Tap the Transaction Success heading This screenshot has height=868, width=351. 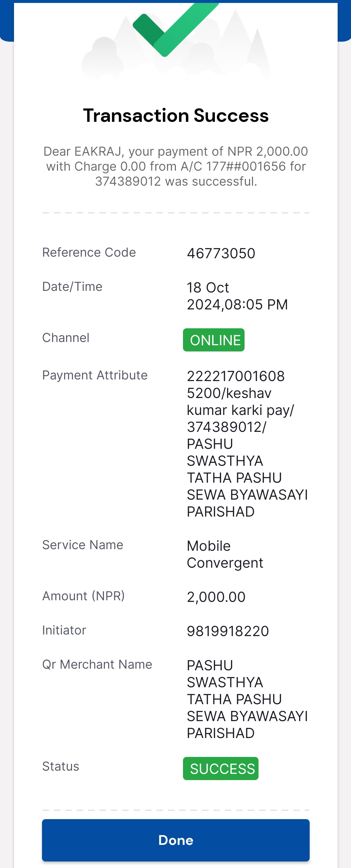[x=175, y=116]
